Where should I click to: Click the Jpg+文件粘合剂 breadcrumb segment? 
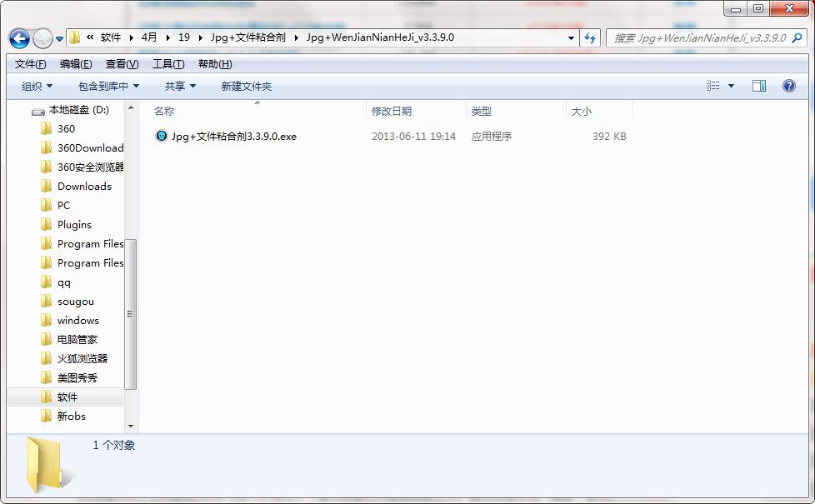(x=248, y=37)
